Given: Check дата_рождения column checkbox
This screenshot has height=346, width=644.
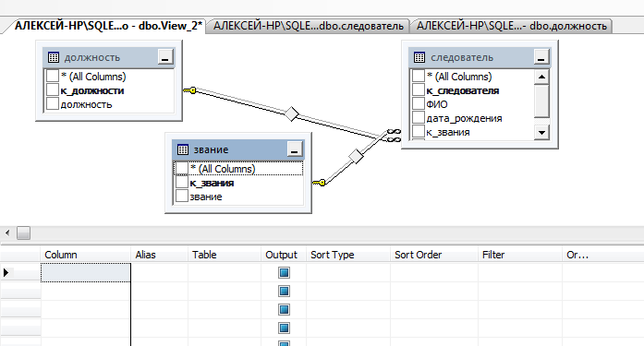Looking at the screenshot, I should pyautogui.click(x=419, y=118).
